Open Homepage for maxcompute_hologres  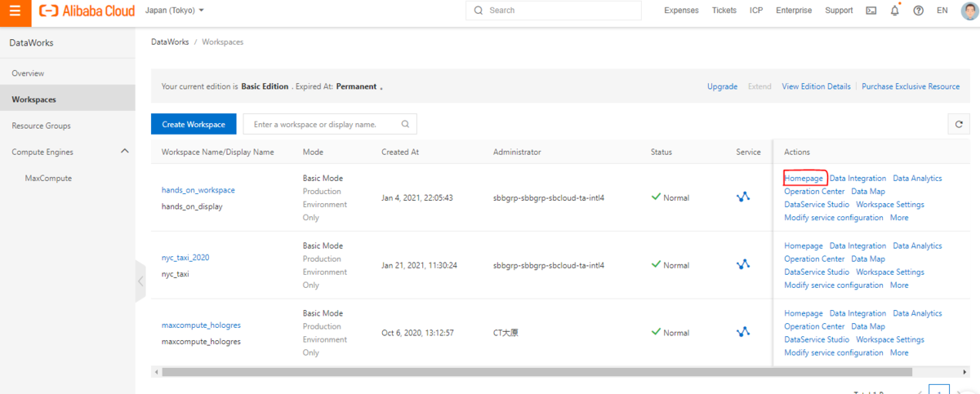coord(804,313)
